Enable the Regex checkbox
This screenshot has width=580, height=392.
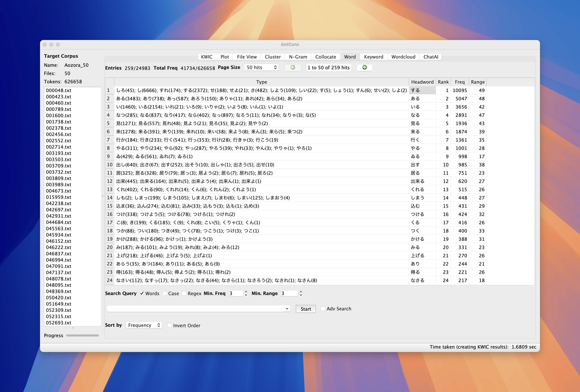(184, 293)
